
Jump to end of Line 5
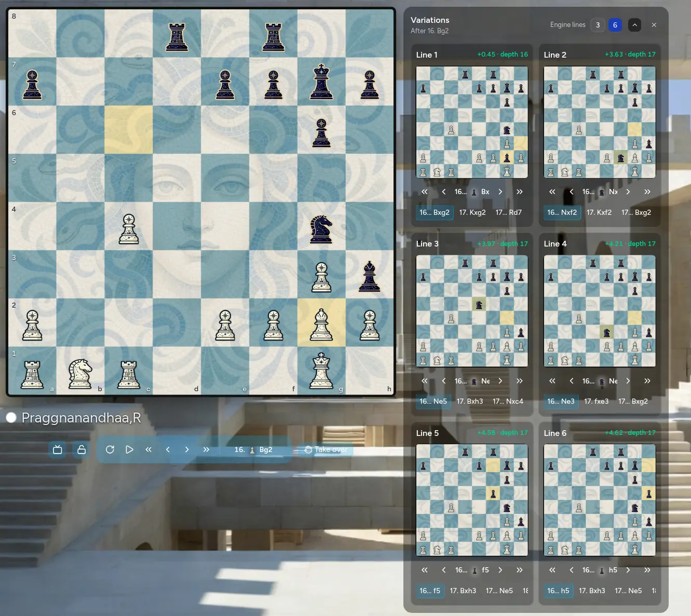[x=520, y=570]
